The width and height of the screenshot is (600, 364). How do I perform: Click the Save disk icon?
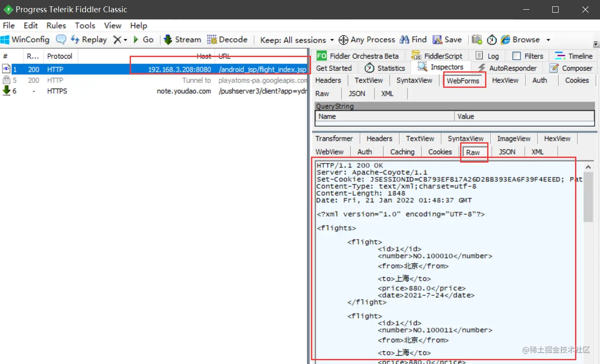pyautogui.click(x=437, y=40)
